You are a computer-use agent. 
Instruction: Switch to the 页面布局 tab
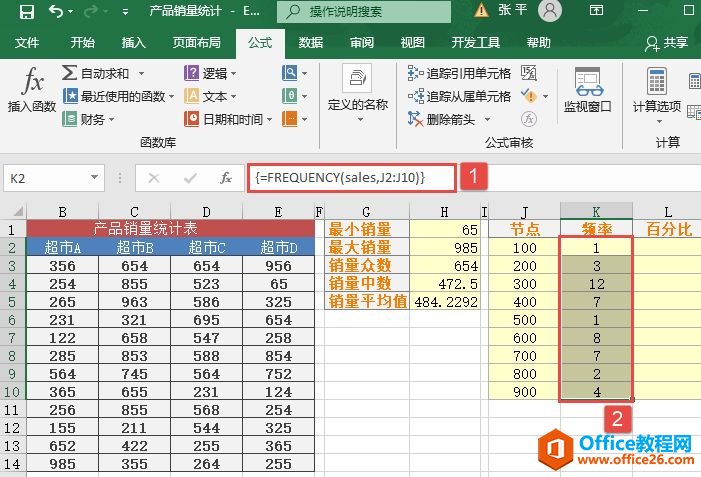click(x=197, y=43)
